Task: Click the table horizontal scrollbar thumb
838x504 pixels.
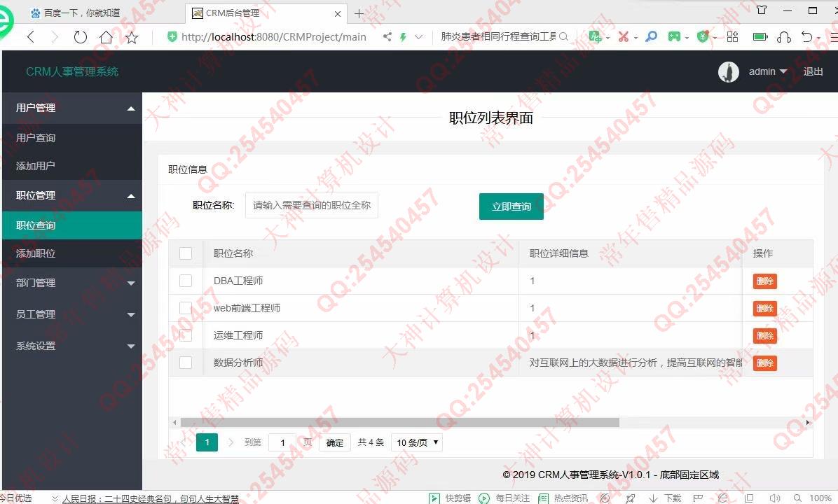Action: 400,422
